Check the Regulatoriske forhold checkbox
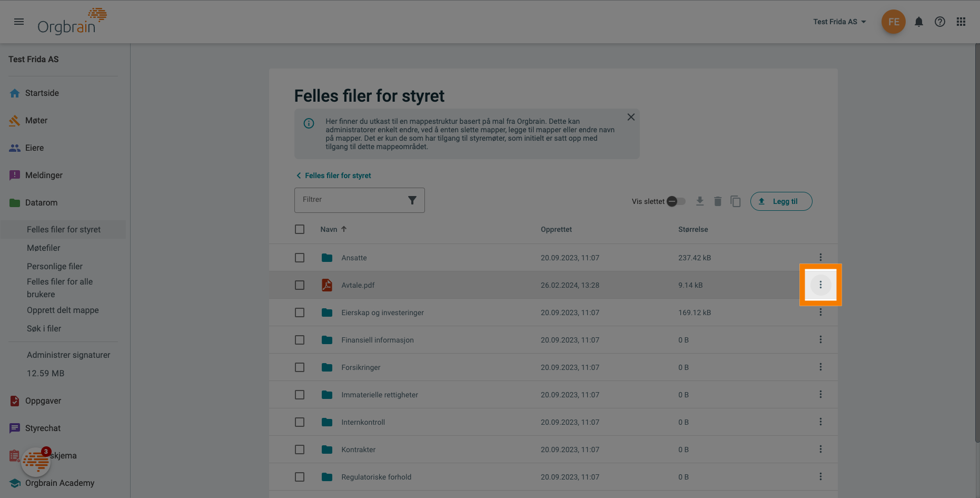This screenshot has height=498, width=980. (300, 477)
